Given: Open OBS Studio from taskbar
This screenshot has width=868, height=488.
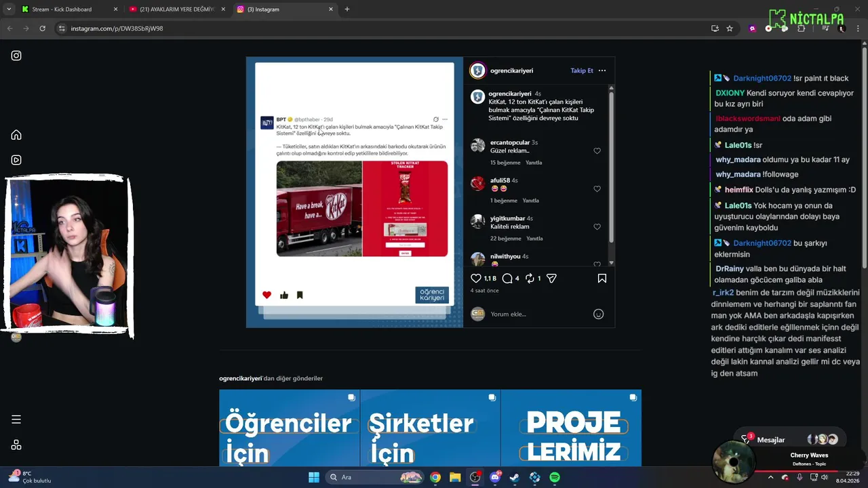Looking at the screenshot, I should pyautogui.click(x=475, y=477).
